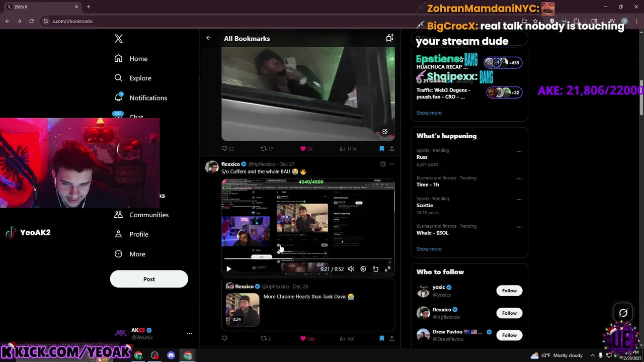Click Show more under live spaces
This screenshot has height=362, width=644.
[x=429, y=113]
